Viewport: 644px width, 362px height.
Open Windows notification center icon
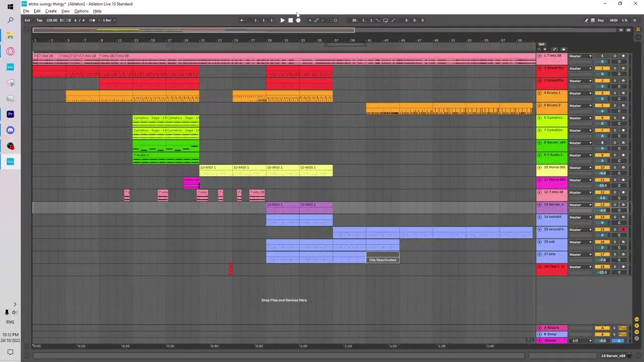(x=10, y=352)
